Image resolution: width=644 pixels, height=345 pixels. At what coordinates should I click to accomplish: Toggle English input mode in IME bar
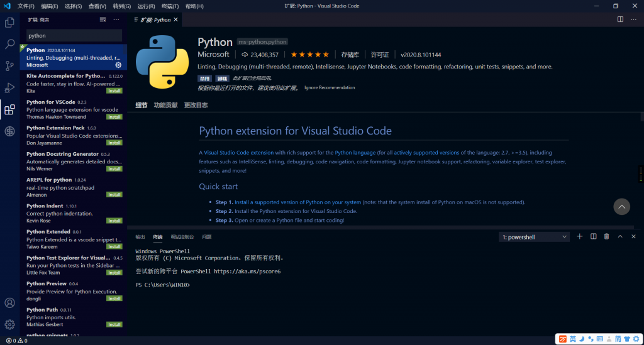click(x=572, y=339)
